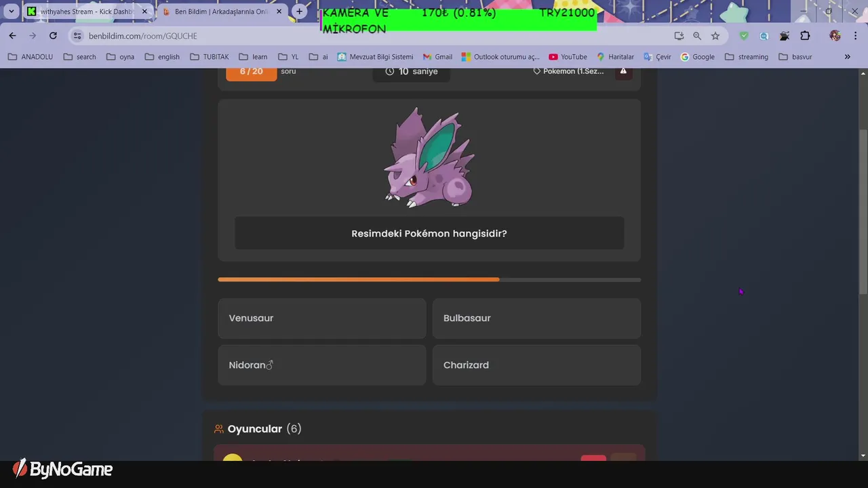Click the page vertical scrollbar
The height and width of the screenshot is (488, 868).
coord(863,211)
